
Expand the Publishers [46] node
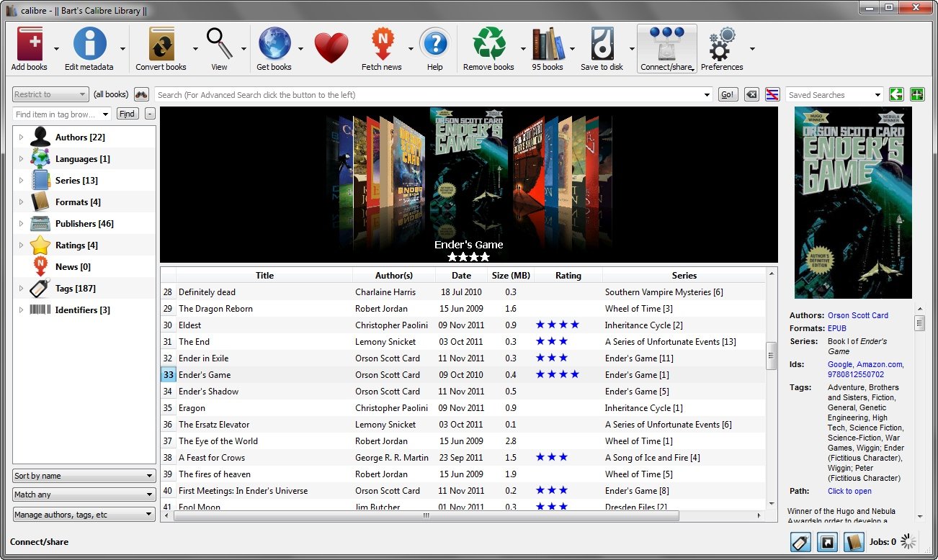[21, 223]
